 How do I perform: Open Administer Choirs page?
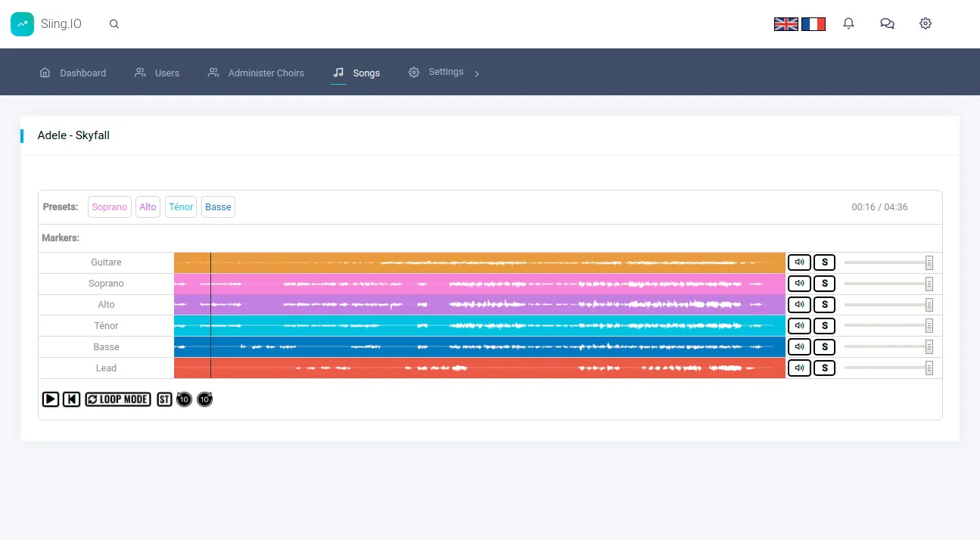256,73
